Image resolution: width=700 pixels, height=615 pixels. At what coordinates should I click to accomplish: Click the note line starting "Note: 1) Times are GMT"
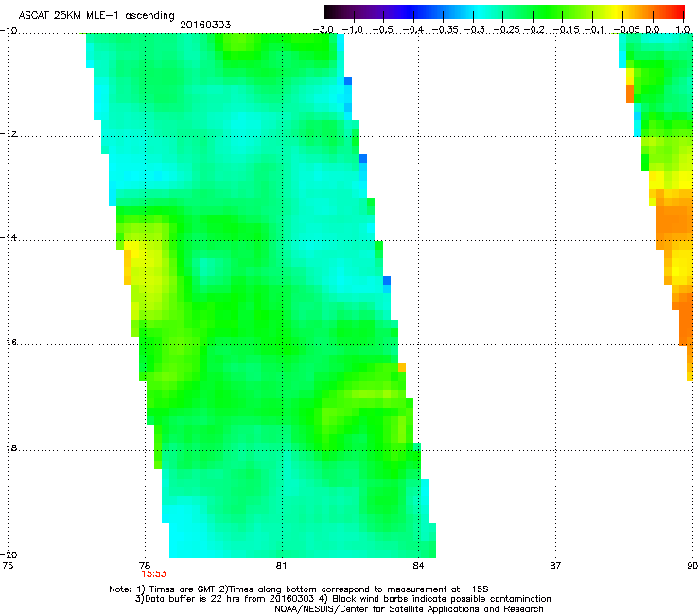point(299,589)
